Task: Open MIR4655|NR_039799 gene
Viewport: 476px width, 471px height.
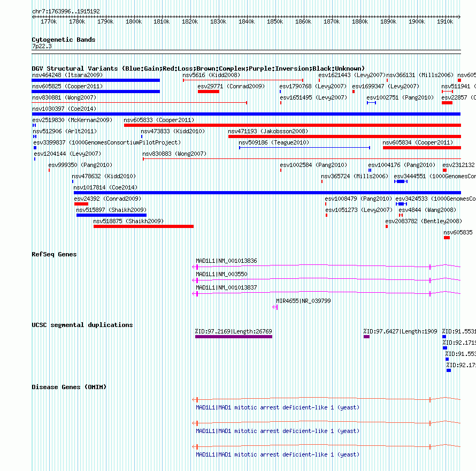Action: pyautogui.click(x=303, y=301)
